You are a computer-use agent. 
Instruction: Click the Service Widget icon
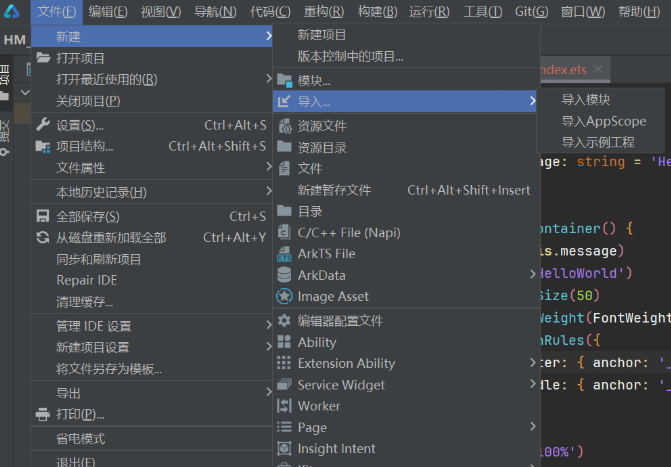284,384
